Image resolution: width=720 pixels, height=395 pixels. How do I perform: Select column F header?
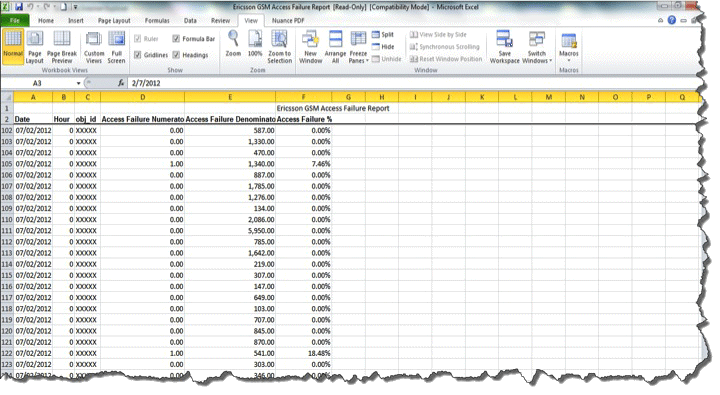click(303, 97)
